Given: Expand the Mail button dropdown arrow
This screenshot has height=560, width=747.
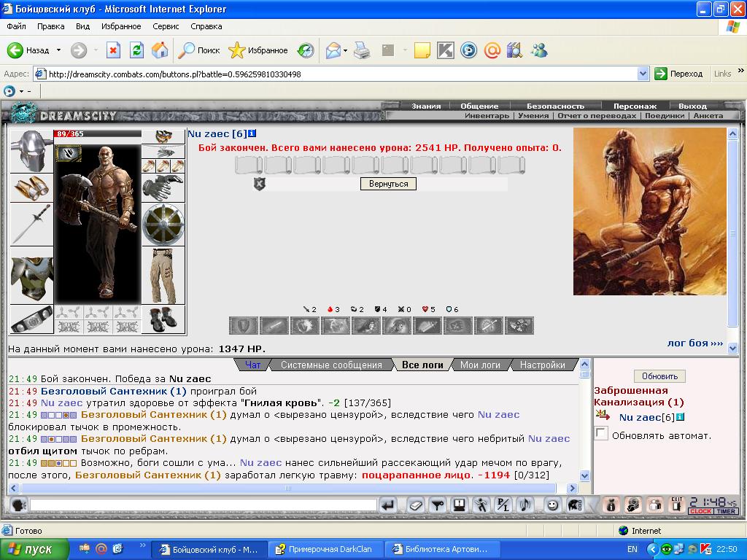Looking at the screenshot, I should 345,50.
